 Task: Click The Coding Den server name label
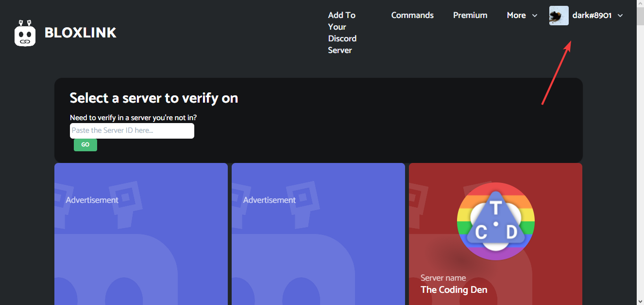click(454, 290)
